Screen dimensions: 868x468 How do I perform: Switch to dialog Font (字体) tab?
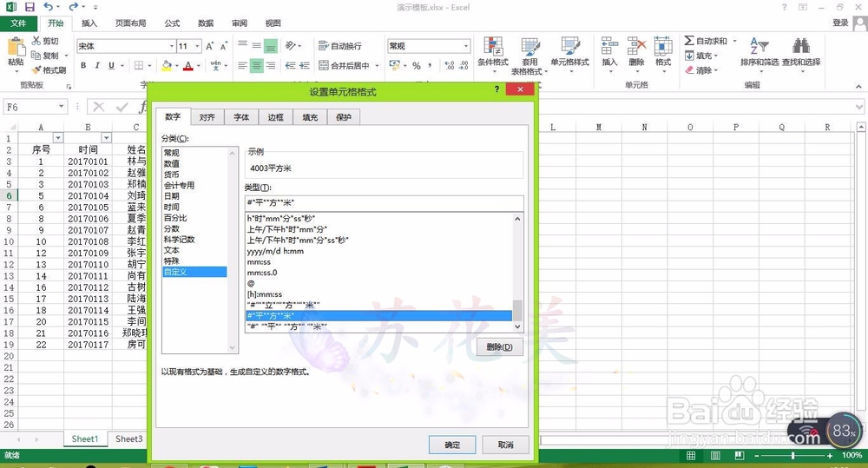coord(241,117)
